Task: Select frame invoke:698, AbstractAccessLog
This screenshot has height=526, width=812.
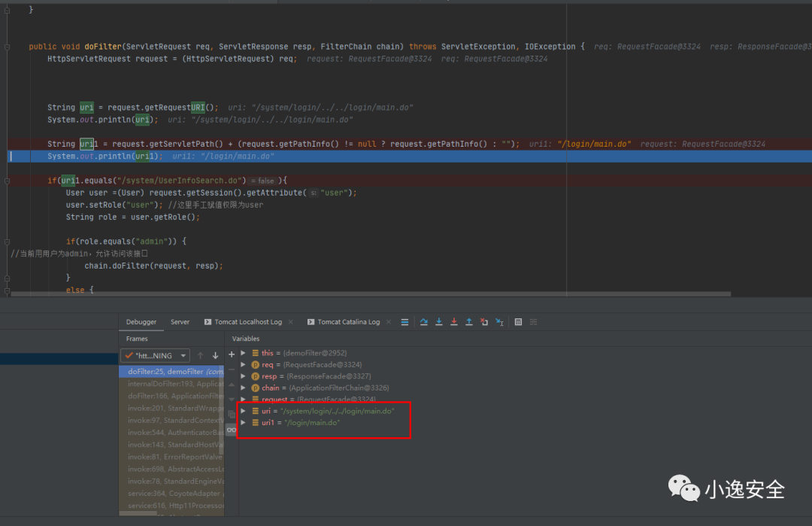Action: (x=171, y=469)
